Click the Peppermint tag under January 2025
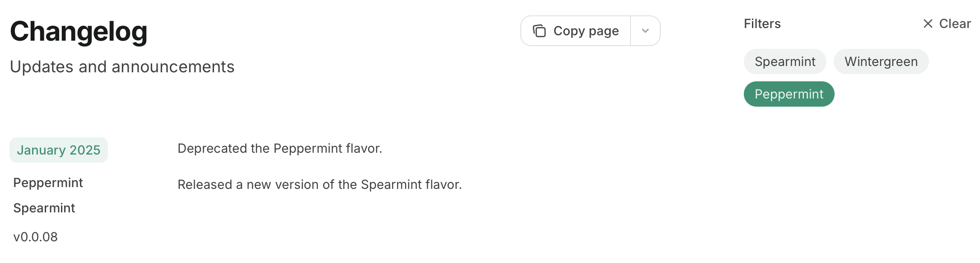This screenshot has width=980, height=263. click(48, 183)
